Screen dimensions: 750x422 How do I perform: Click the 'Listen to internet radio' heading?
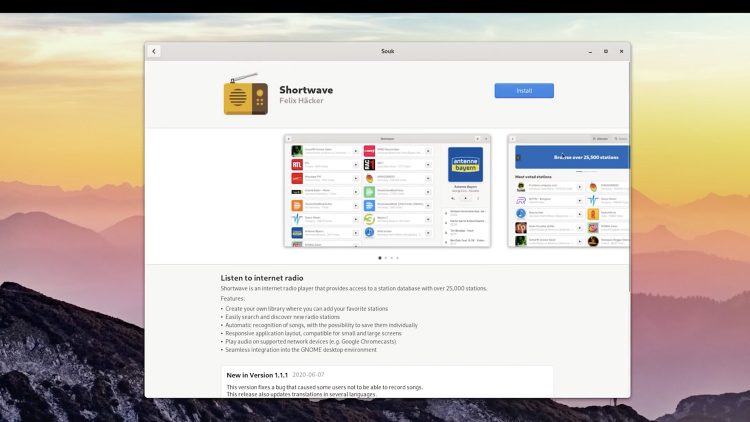point(262,278)
